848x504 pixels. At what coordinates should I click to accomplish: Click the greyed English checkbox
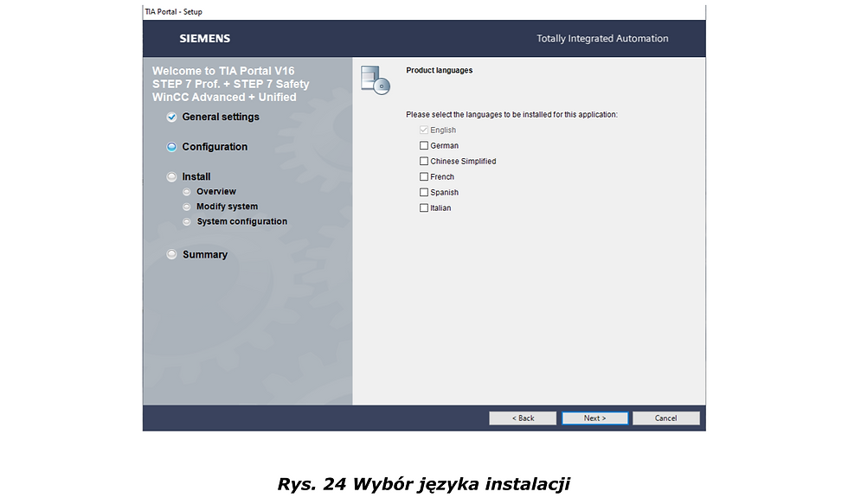(424, 131)
